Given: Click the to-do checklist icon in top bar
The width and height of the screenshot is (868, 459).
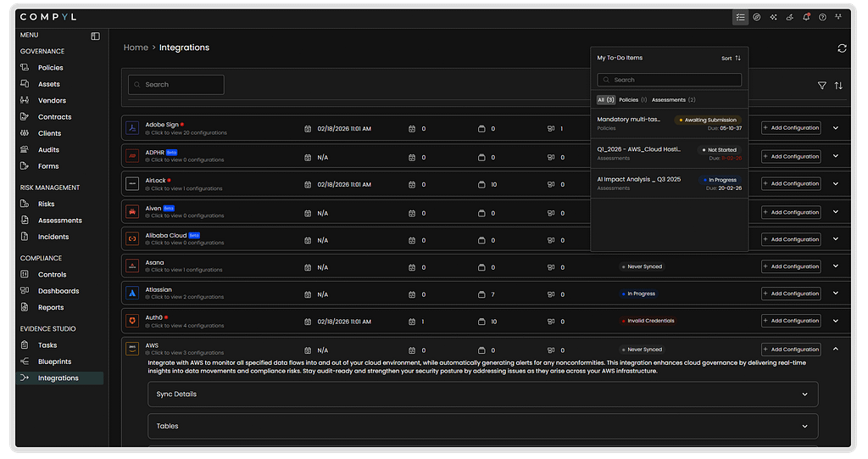Looking at the screenshot, I should point(741,17).
